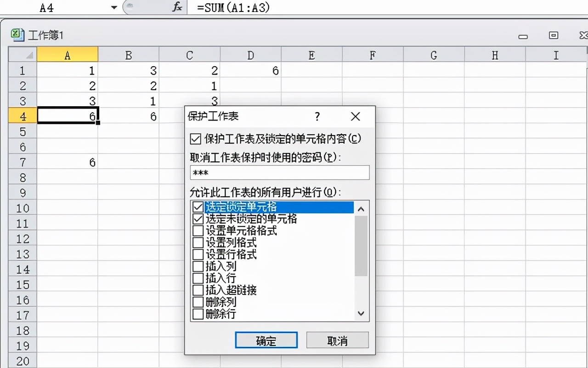Select column H header
The width and height of the screenshot is (588, 368).
click(495, 55)
